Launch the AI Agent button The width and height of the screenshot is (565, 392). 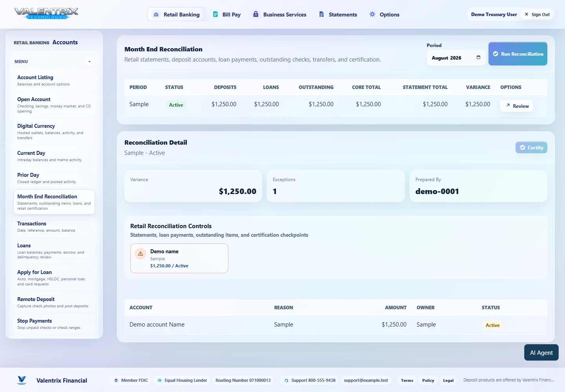tap(541, 352)
